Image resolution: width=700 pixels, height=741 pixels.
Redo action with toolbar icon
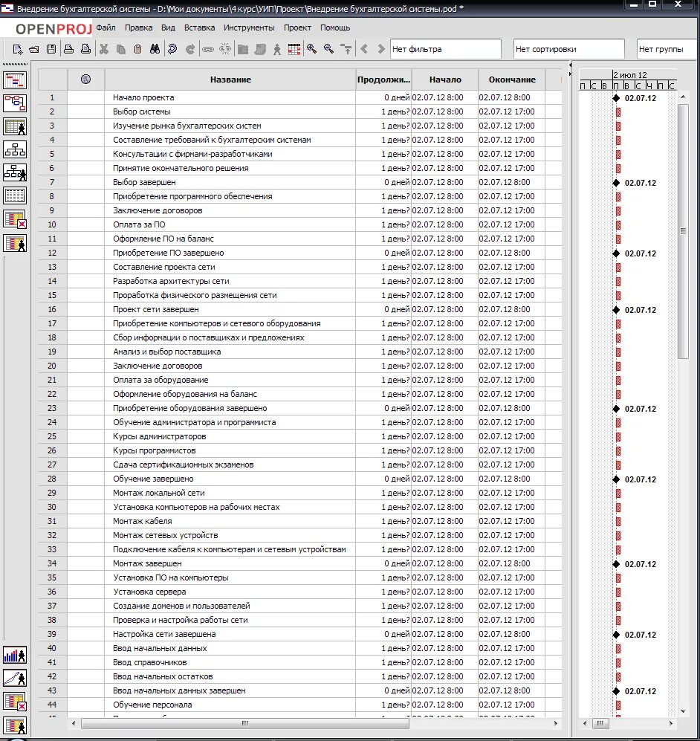click(190, 49)
